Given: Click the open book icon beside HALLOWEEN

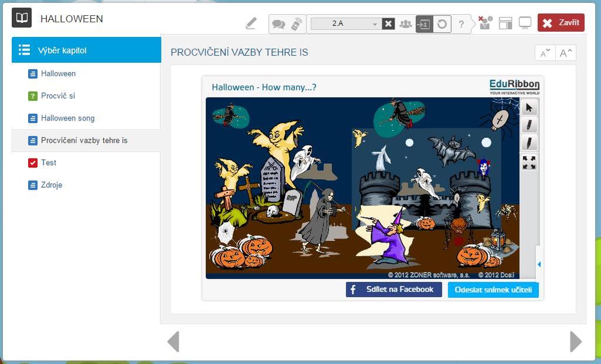Looking at the screenshot, I should 22,18.
